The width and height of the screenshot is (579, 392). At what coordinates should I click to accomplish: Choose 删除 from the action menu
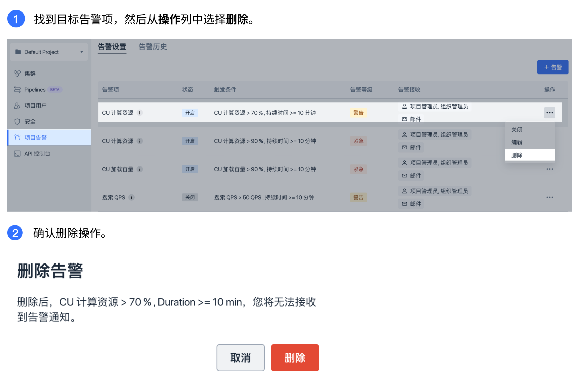(530, 155)
